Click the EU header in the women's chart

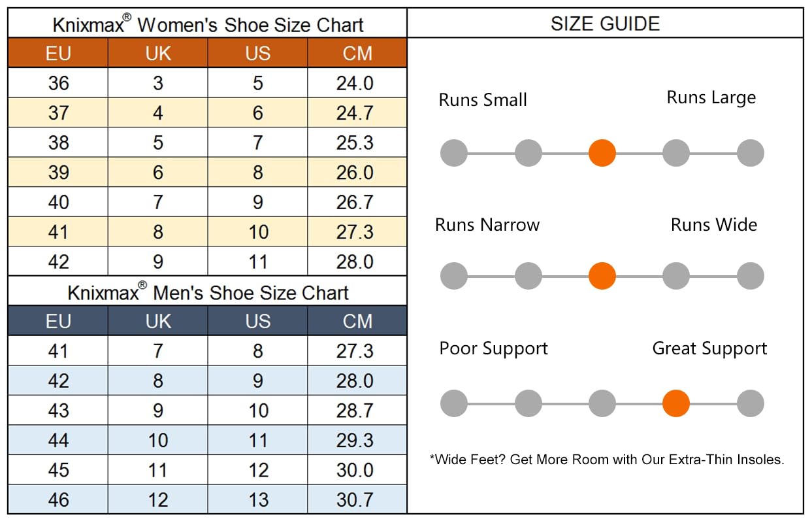coord(58,53)
